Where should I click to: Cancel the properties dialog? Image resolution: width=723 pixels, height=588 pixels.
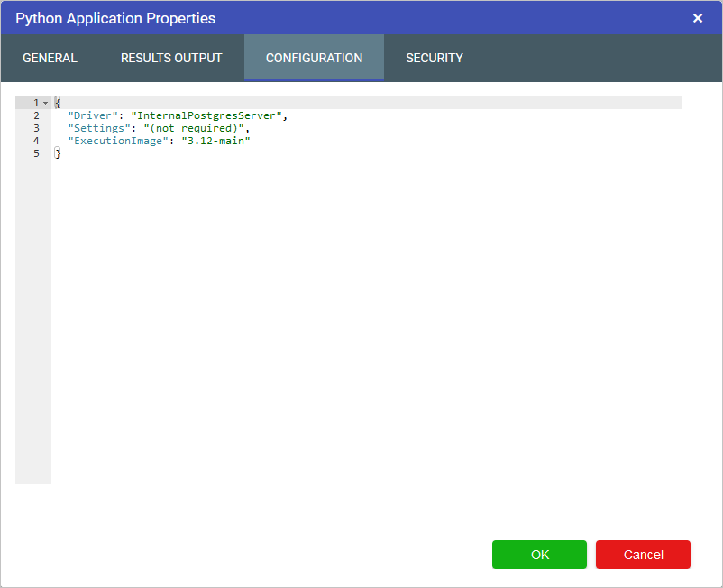pyautogui.click(x=643, y=555)
